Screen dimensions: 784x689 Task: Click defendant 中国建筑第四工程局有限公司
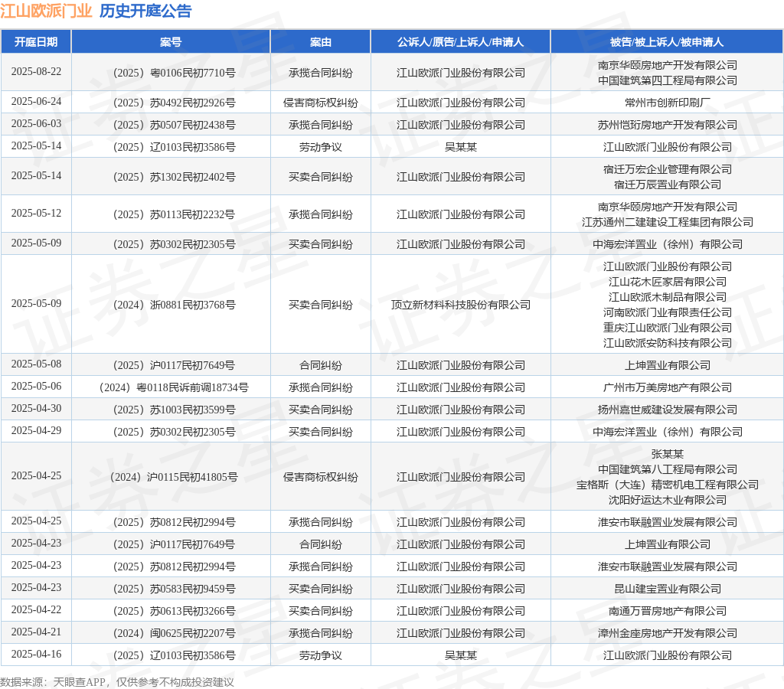668,80
